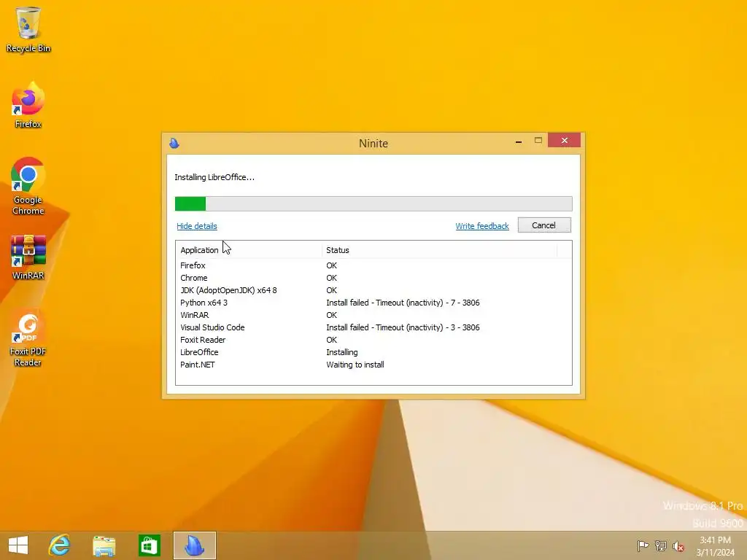Close the Ninite window
This screenshot has width=747, height=560.
point(564,141)
